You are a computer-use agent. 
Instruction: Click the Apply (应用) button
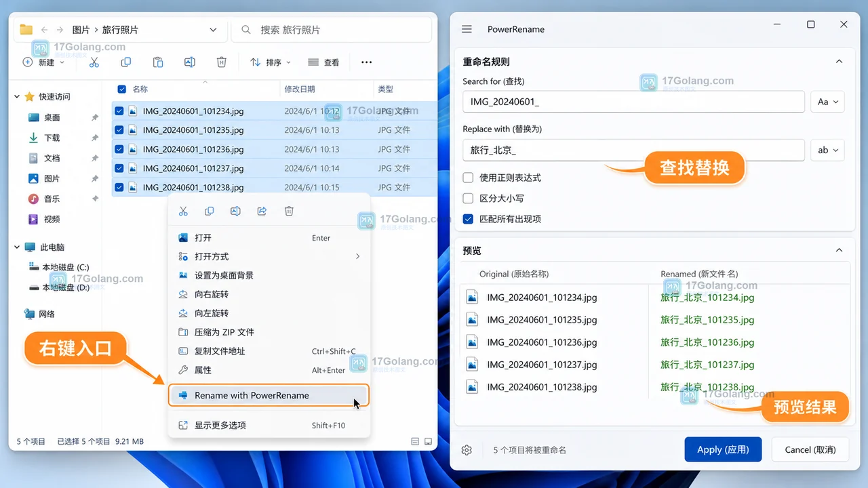tap(723, 449)
